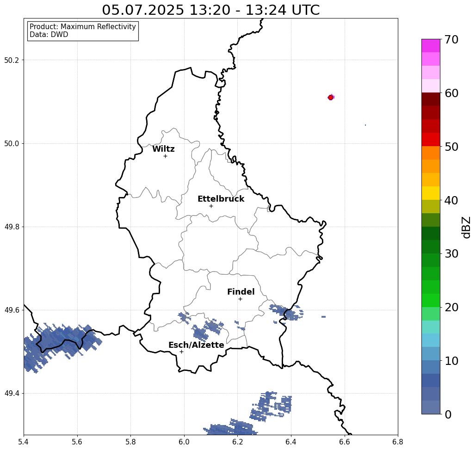Screen dimensions: 476x450
Task: Click the latitude tick label 49.4
Action: pyautogui.click(x=12, y=393)
